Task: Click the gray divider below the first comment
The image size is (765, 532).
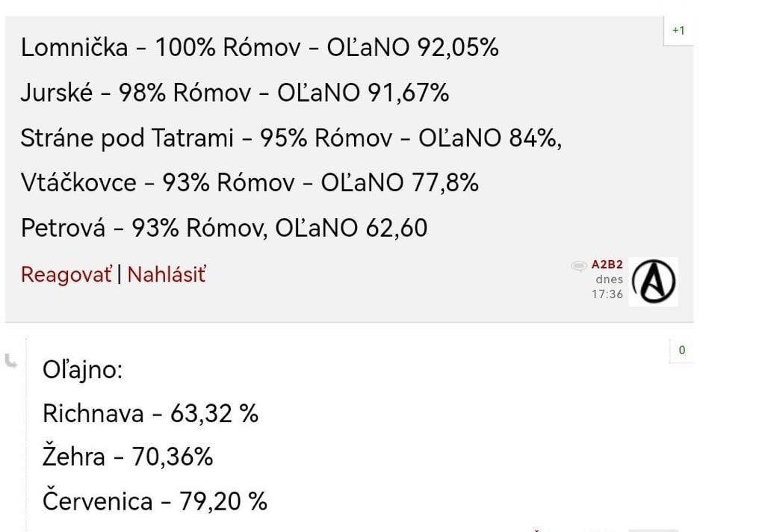Action: pos(349,322)
